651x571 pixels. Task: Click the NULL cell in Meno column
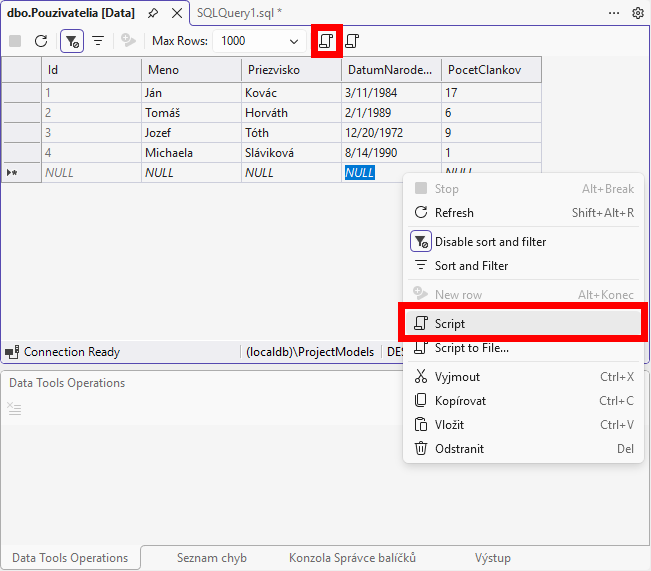(191, 172)
